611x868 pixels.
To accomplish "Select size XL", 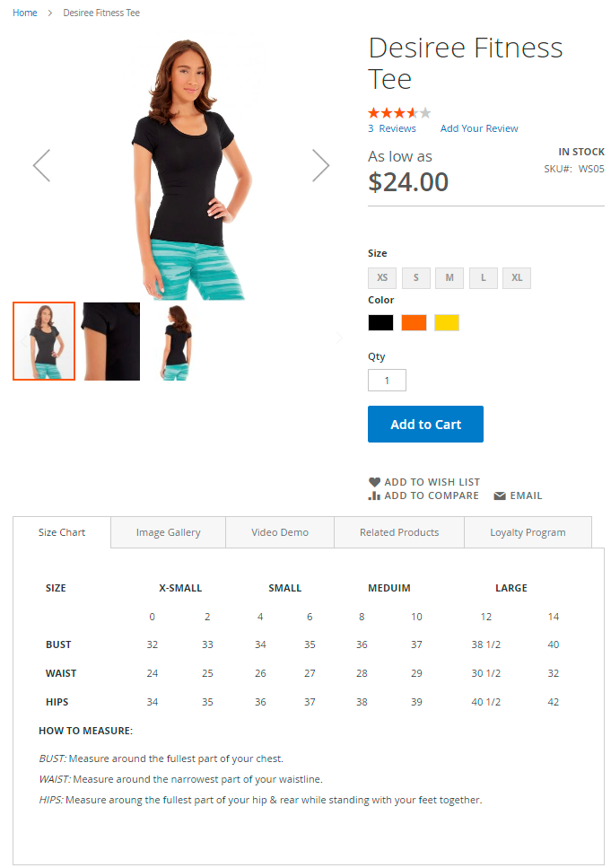I will coord(517,278).
